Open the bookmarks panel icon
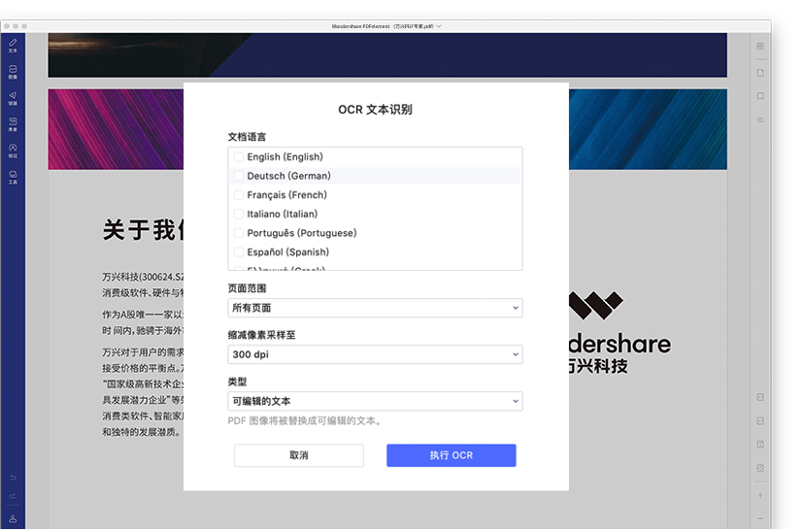The height and width of the screenshot is (532, 804). click(760, 96)
